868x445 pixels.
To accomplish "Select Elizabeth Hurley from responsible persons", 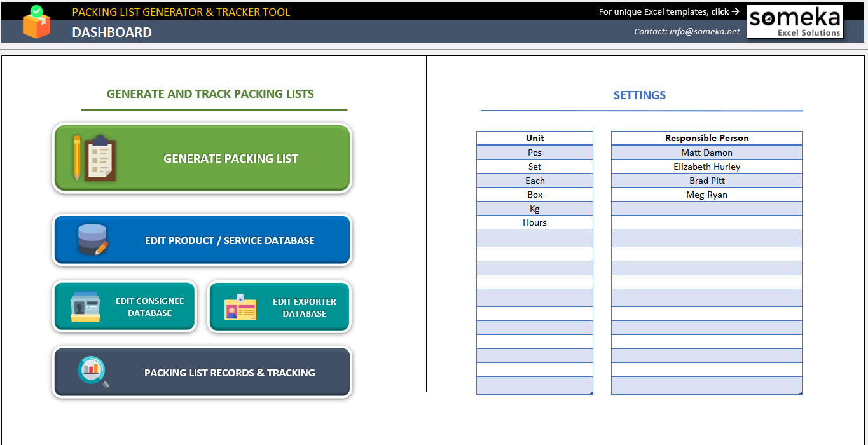I will 706,166.
